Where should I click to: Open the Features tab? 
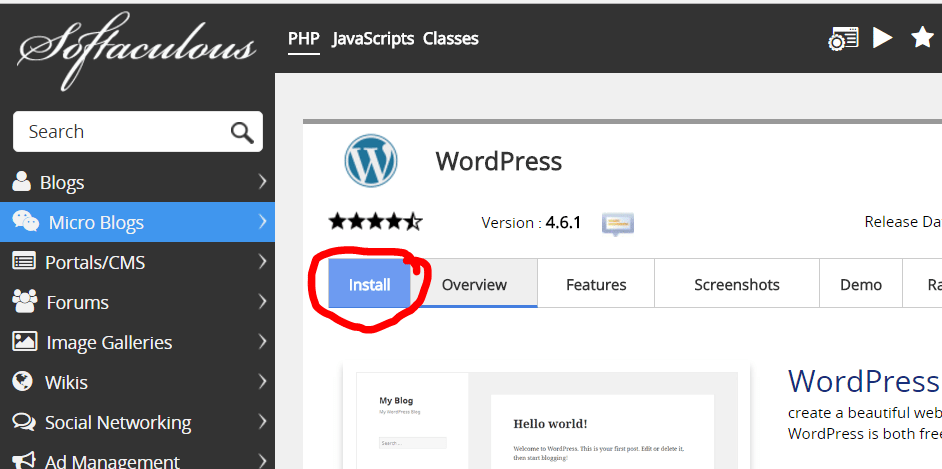[596, 284]
